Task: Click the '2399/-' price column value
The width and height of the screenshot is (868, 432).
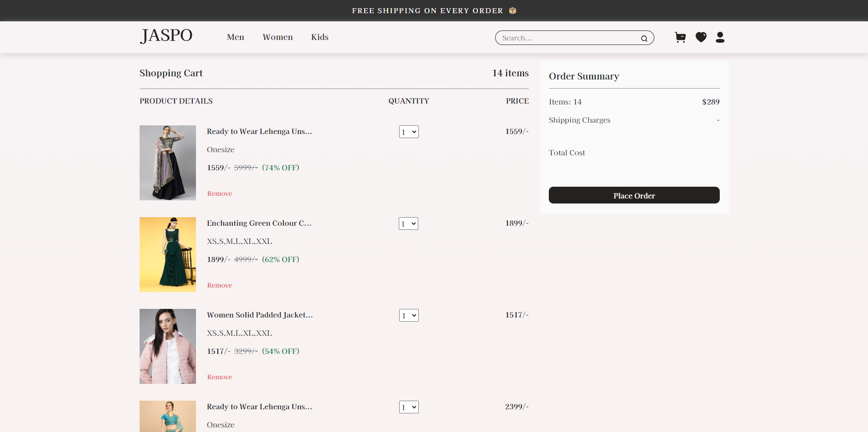Action: (x=517, y=407)
